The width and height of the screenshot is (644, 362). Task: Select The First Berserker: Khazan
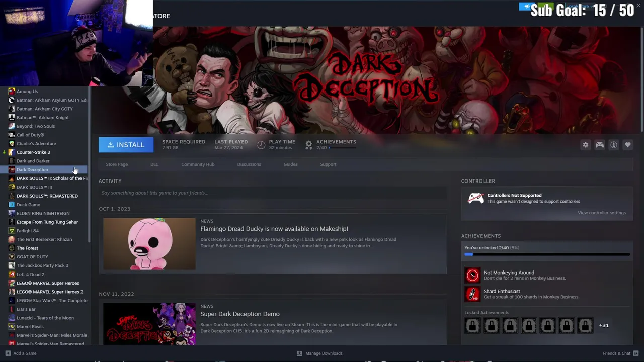coord(44,240)
